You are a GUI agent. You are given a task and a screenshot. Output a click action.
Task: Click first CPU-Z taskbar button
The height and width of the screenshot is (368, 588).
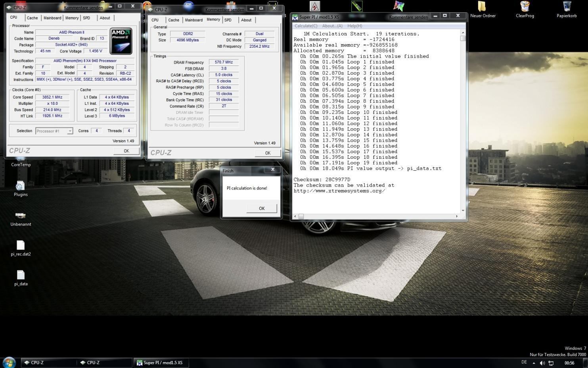coord(49,362)
